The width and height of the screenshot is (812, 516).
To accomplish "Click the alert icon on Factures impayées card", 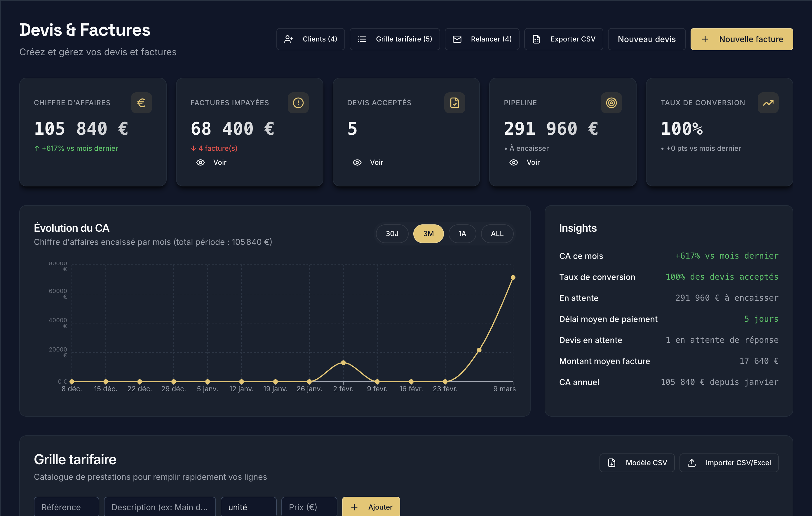I will (x=298, y=103).
